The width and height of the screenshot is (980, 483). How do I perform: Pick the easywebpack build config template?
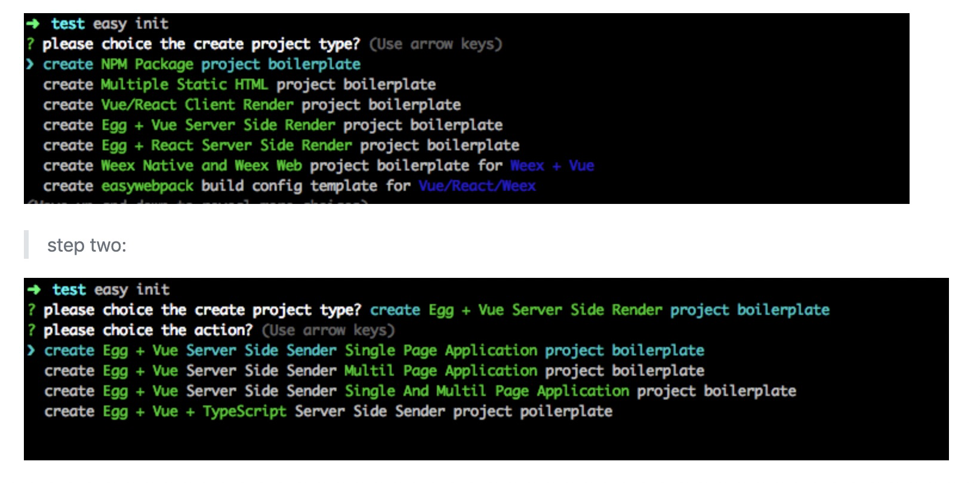[x=289, y=186]
